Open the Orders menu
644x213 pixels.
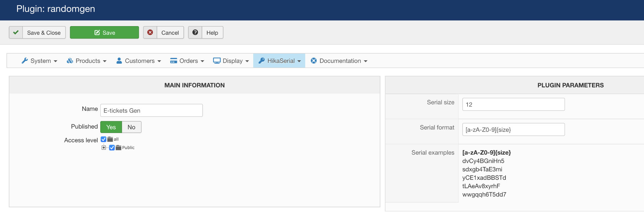click(187, 61)
